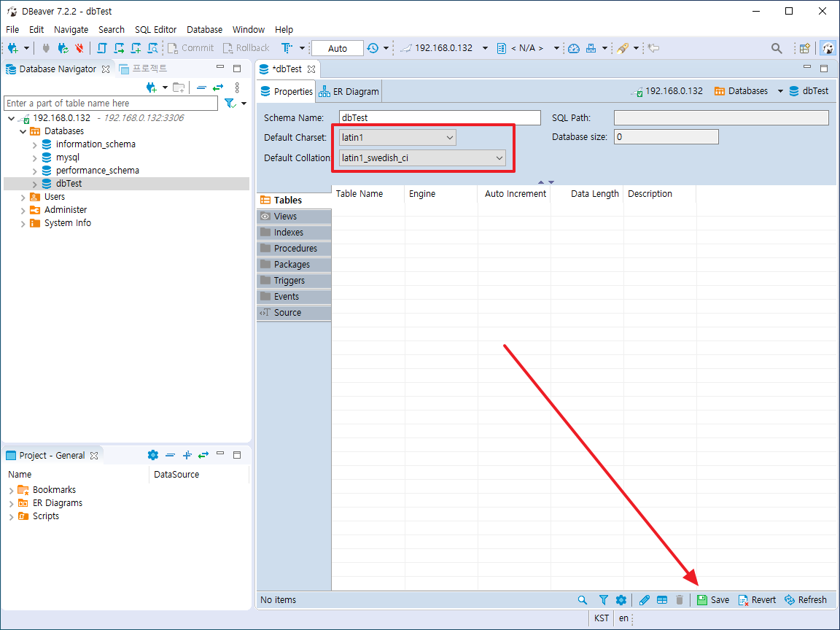Select the dbTest database in navigator tree
The width and height of the screenshot is (840, 630).
pyautogui.click(x=69, y=184)
